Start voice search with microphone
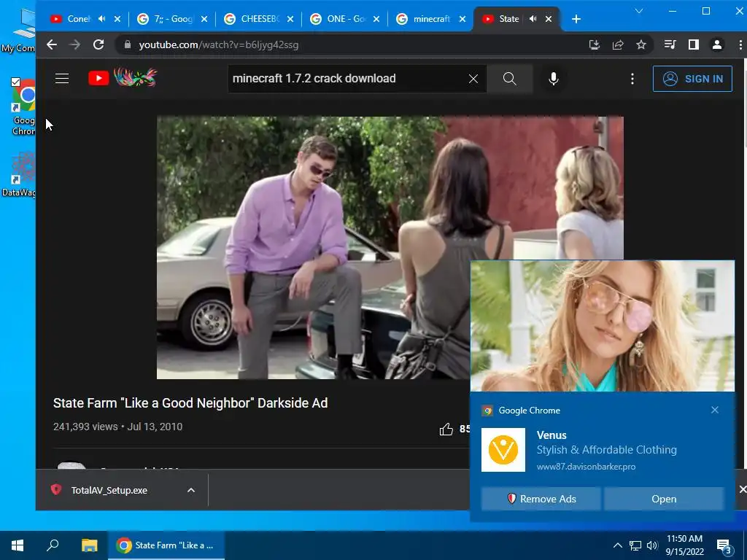The height and width of the screenshot is (560, 747). pyautogui.click(x=553, y=79)
